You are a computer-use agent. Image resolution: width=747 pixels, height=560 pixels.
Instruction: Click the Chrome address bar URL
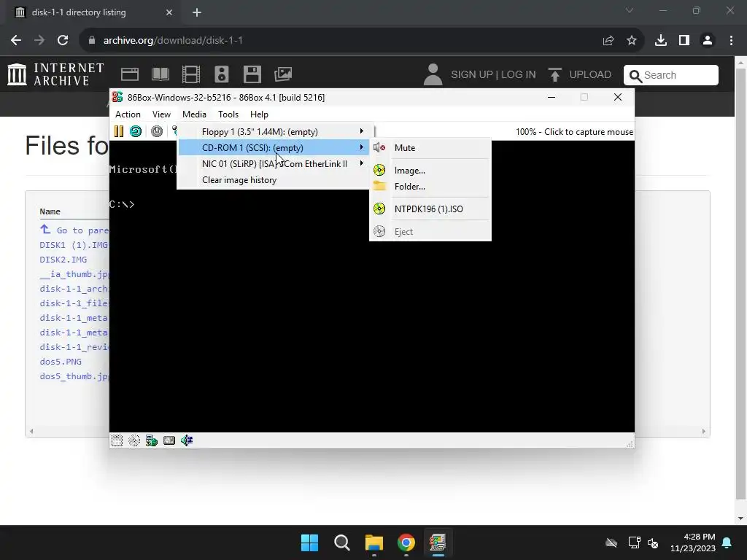(173, 41)
